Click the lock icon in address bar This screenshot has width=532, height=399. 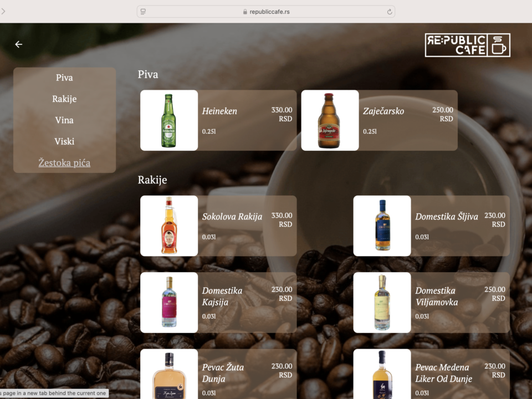tap(244, 12)
